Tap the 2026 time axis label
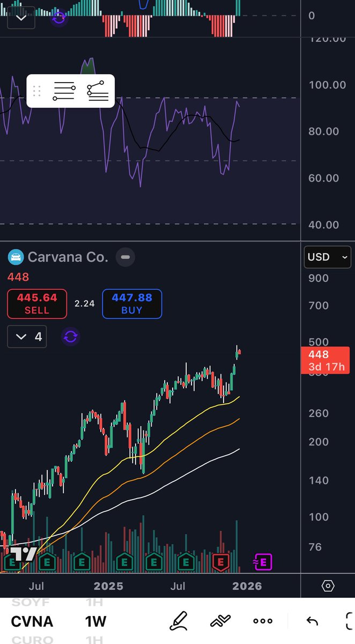The image size is (355, 644). pyautogui.click(x=247, y=586)
